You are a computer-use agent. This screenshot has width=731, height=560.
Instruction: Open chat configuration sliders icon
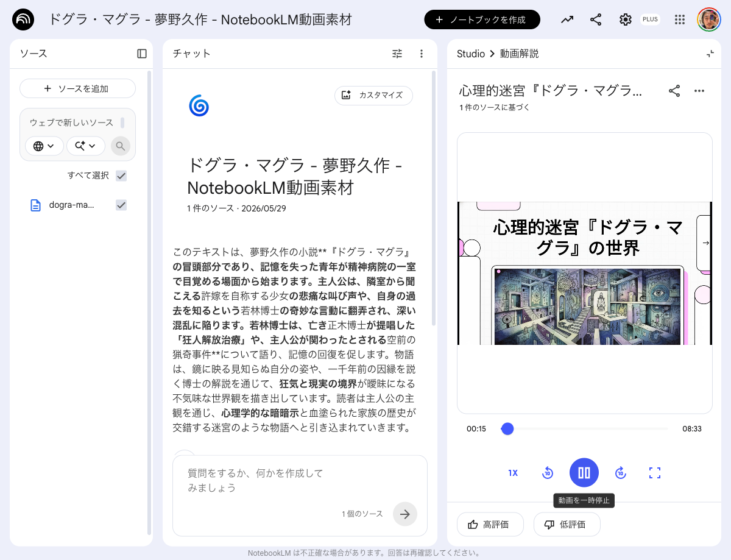click(x=397, y=54)
